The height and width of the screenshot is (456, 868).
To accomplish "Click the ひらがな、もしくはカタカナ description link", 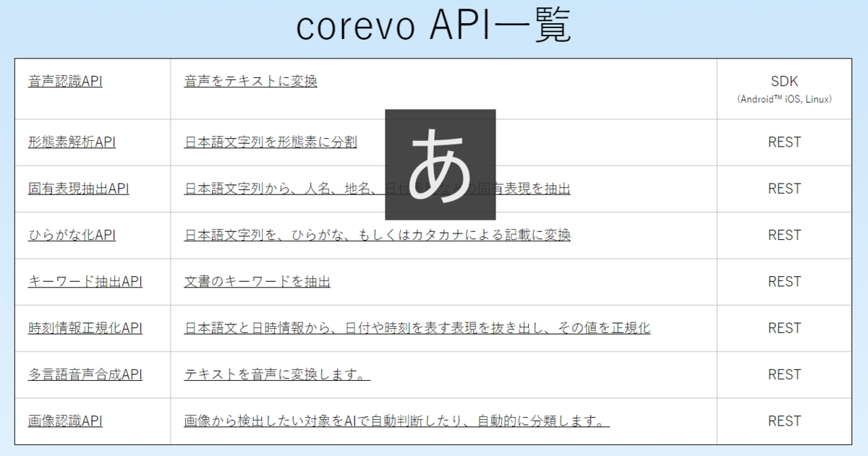I will tap(377, 235).
